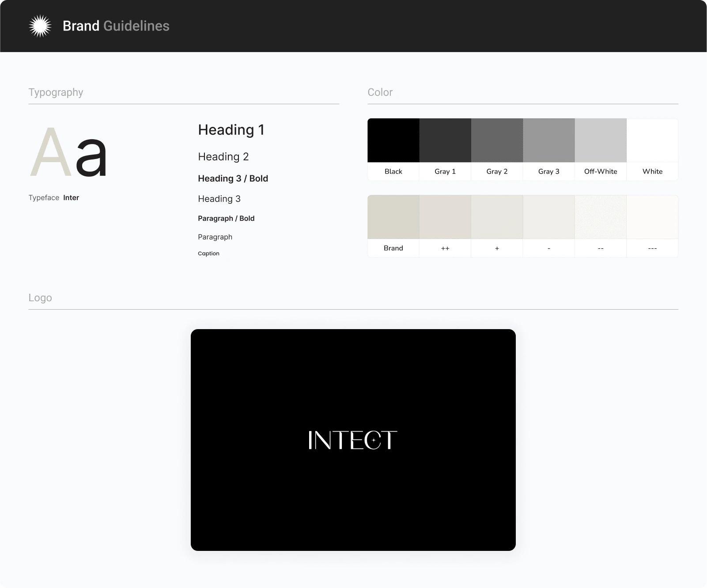Click the 'Heading 3 / Bold' sample text
This screenshot has width=707, height=588.
[233, 178]
